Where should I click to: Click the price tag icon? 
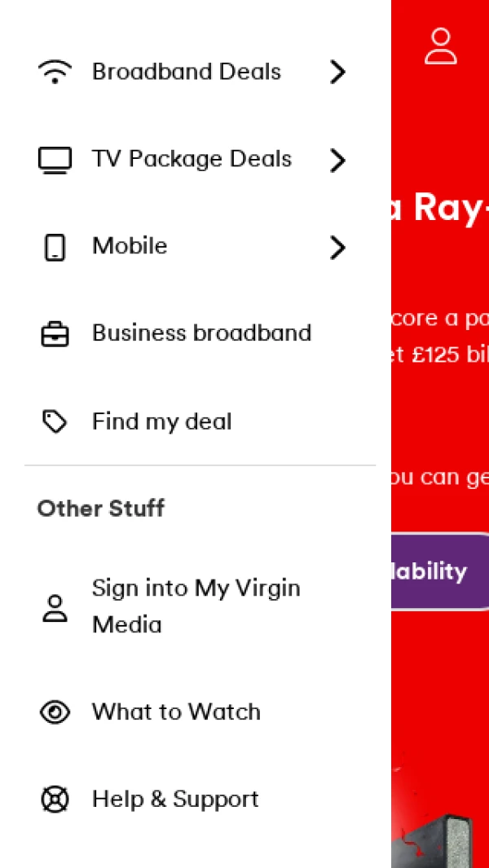pyautogui.click(x=55, y=421)
